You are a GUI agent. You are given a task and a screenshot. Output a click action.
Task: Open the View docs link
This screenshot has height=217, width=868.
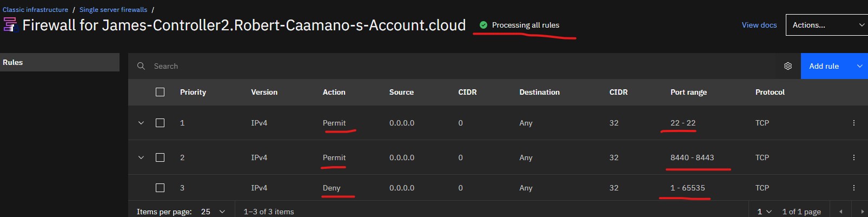(759, 25)
